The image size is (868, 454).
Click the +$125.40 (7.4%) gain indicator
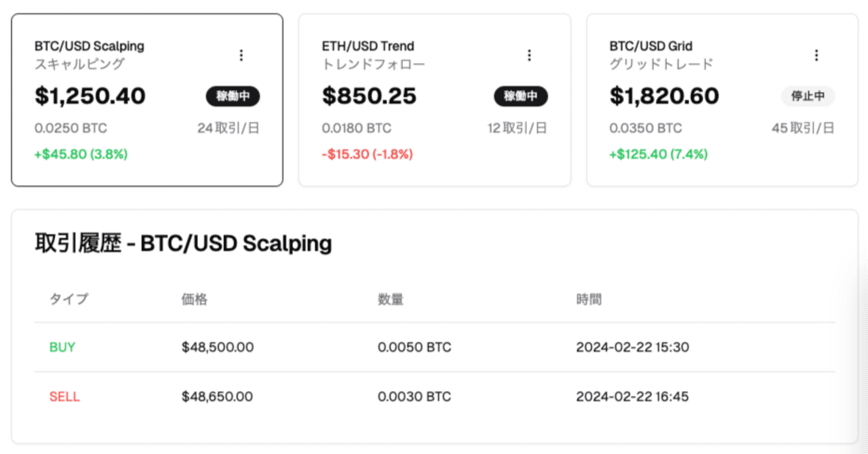[657, 154]
